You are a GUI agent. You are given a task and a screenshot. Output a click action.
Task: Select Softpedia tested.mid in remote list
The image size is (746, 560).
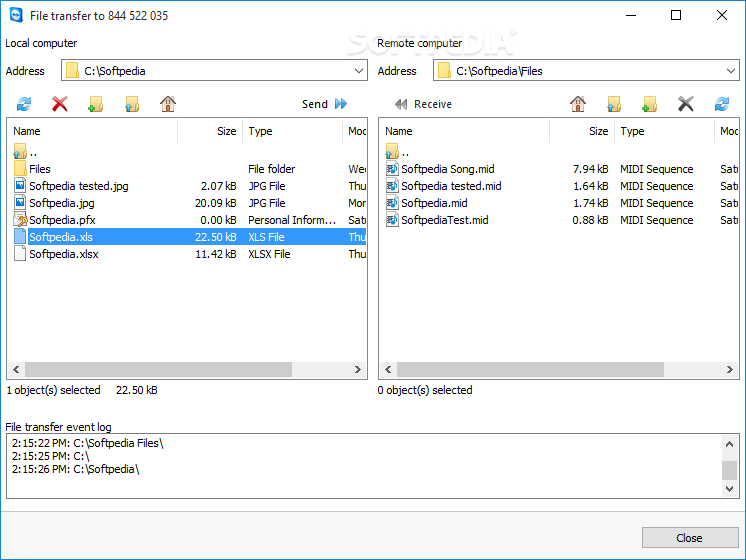(559, 186)
